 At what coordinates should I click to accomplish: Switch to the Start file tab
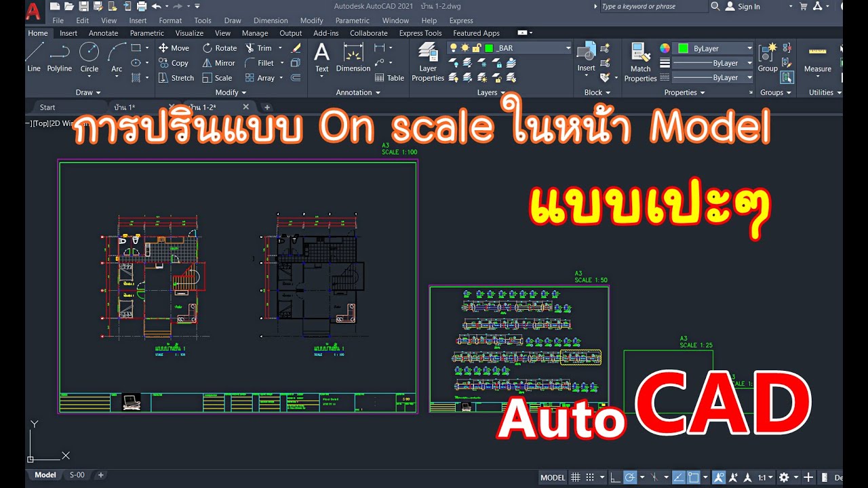pos(47,107)
